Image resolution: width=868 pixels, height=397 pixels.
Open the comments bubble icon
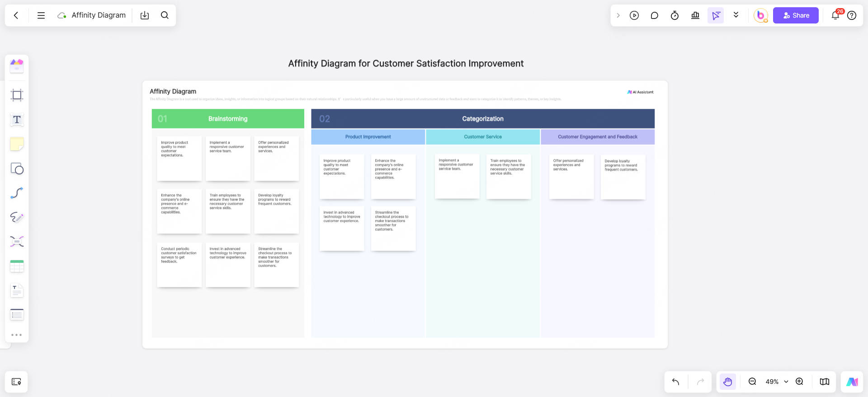point(654,15)
